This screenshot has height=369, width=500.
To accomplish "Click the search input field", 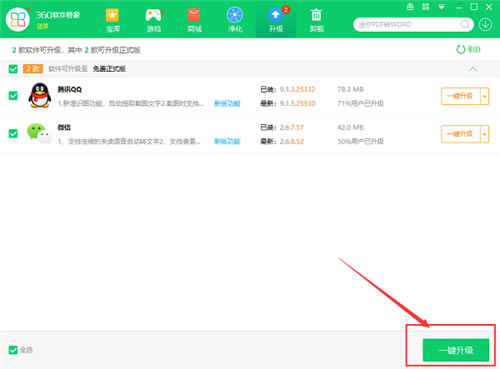I will coord(408,24).
